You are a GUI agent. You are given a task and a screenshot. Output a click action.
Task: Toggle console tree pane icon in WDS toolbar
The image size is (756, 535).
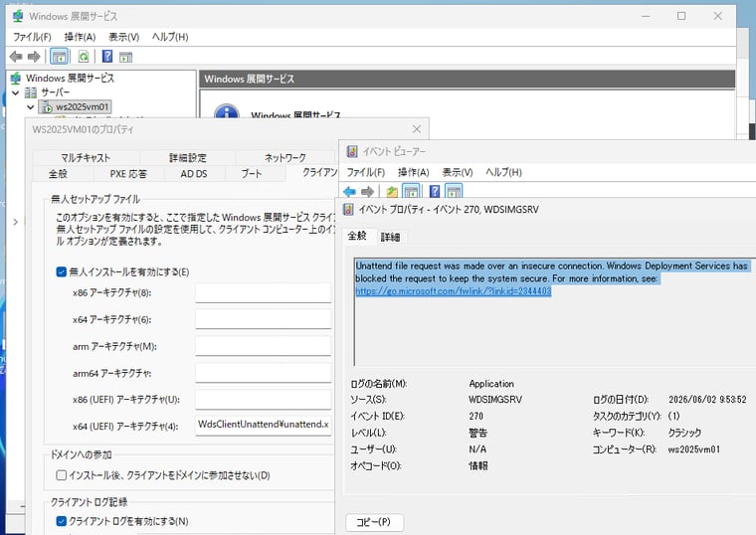tap(60, 57)
